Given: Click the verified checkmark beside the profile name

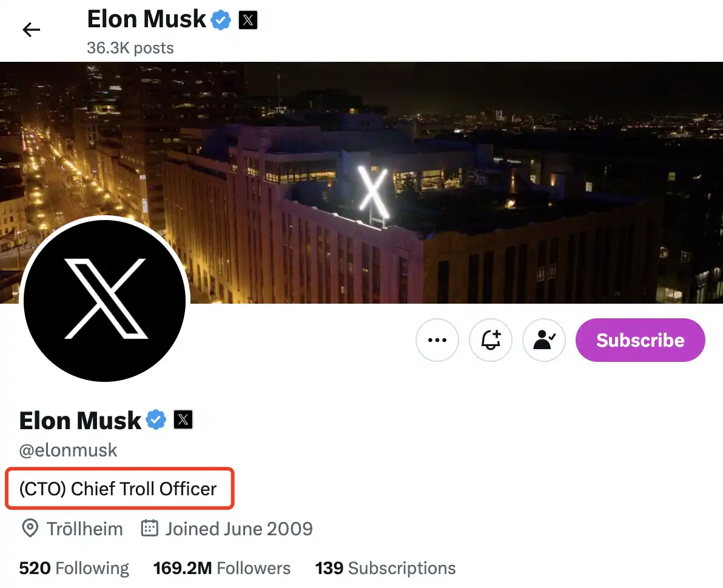Looking at the screenshot, I should click(156, 419).
